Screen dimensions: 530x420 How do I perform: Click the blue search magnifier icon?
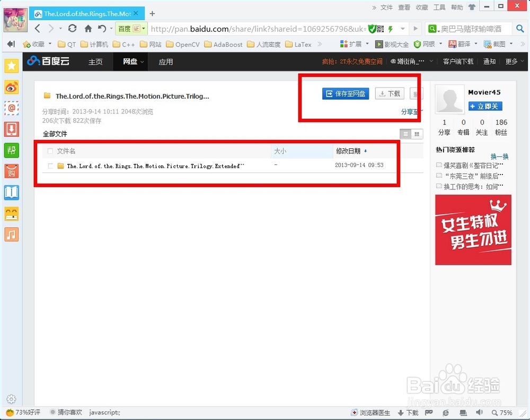pyautogui.click(x=520, y=29)
